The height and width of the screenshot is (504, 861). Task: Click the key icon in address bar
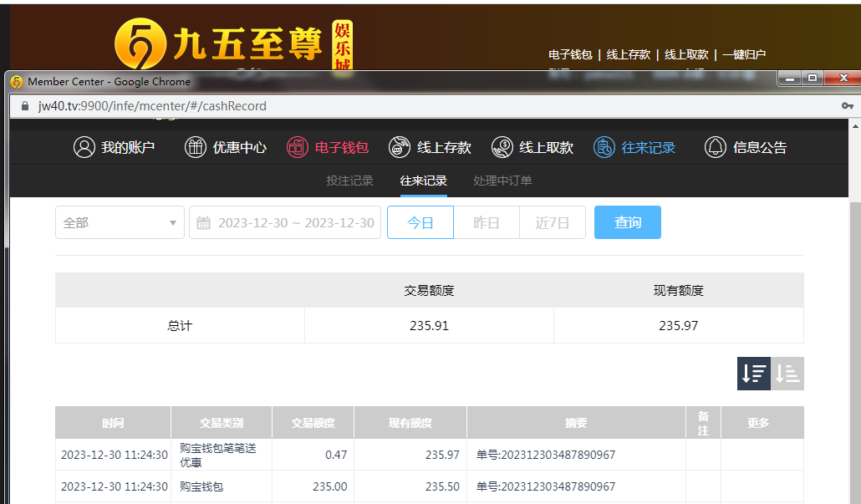[848, 106]
